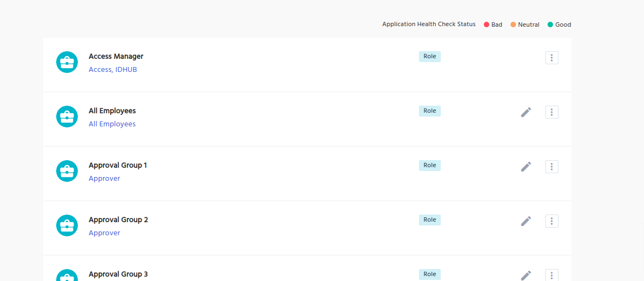Click the All Employees briefcase icon
This screenshot has width=644, height=281.
point(67,116)
